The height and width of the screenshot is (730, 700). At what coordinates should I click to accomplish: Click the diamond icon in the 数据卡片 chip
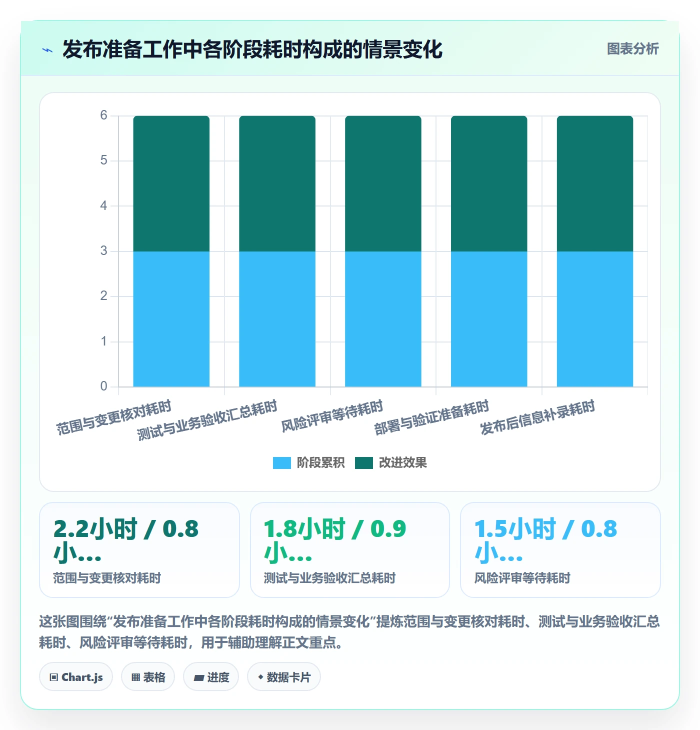click(260, 677)
